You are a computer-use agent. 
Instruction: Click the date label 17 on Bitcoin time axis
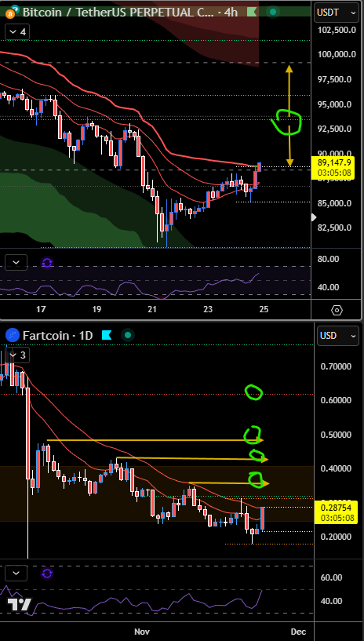coord(41,309)
